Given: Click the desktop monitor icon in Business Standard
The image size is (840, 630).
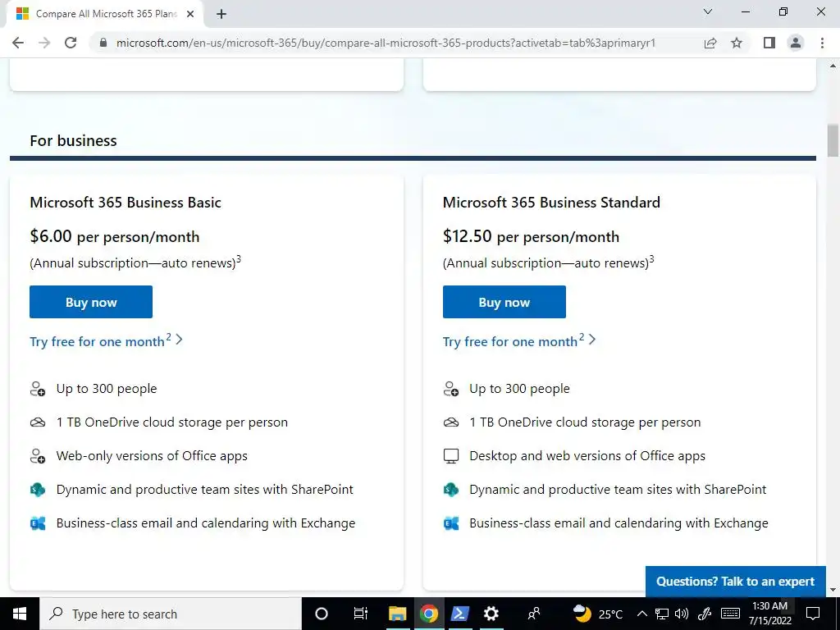Looking at the screenshot, I should [451, 456].
